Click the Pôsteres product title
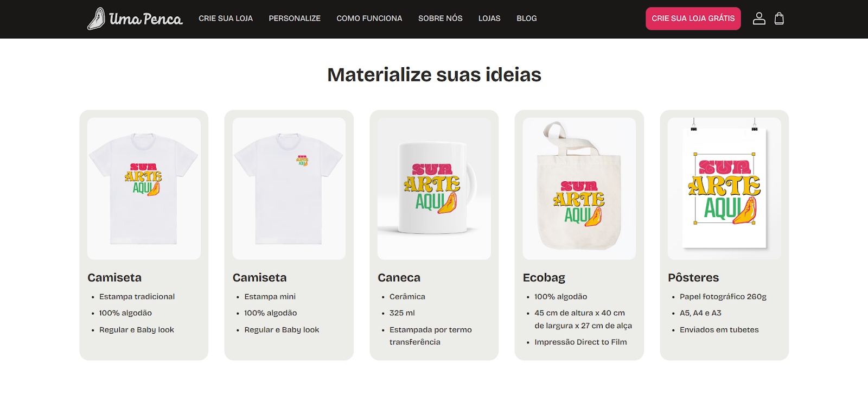 (693, 277)
